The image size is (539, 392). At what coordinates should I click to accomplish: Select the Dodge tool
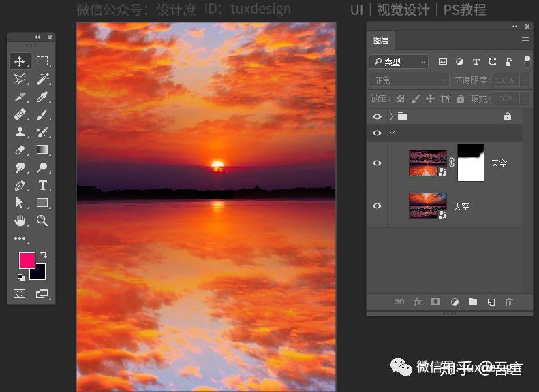pos(42,167)
